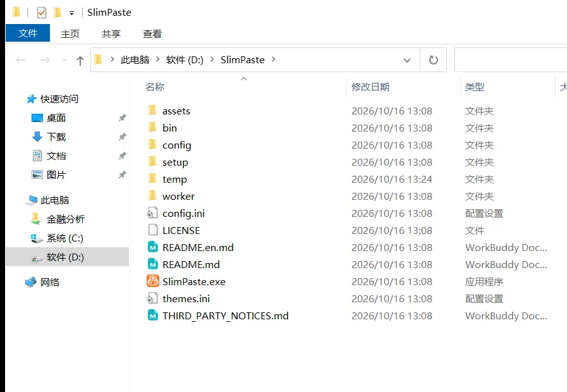The height and width of the screenshot is (392, 567).
Task: Open the recent locations dropdown arrow
Action: point(64,60)
